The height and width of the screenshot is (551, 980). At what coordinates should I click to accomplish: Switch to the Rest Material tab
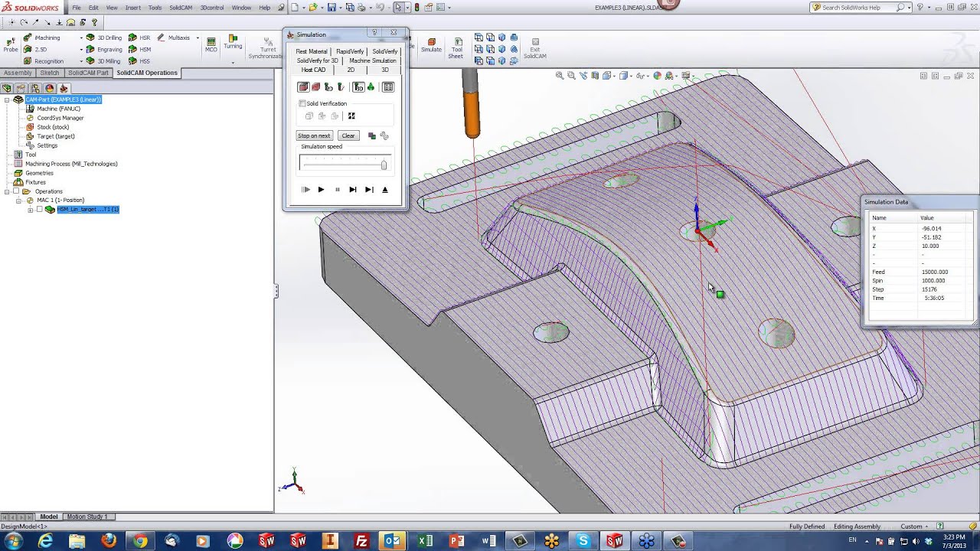pyautogui.click(x=312, y=51)
